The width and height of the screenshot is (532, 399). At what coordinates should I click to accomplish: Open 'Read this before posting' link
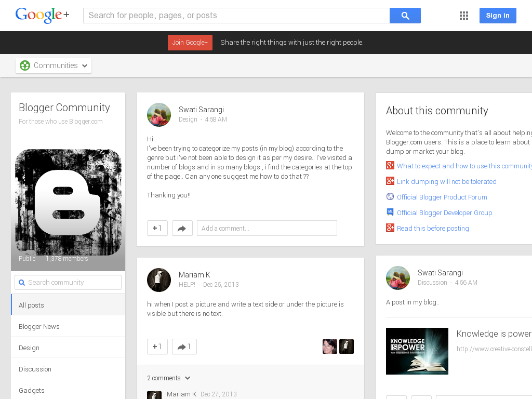433,229
